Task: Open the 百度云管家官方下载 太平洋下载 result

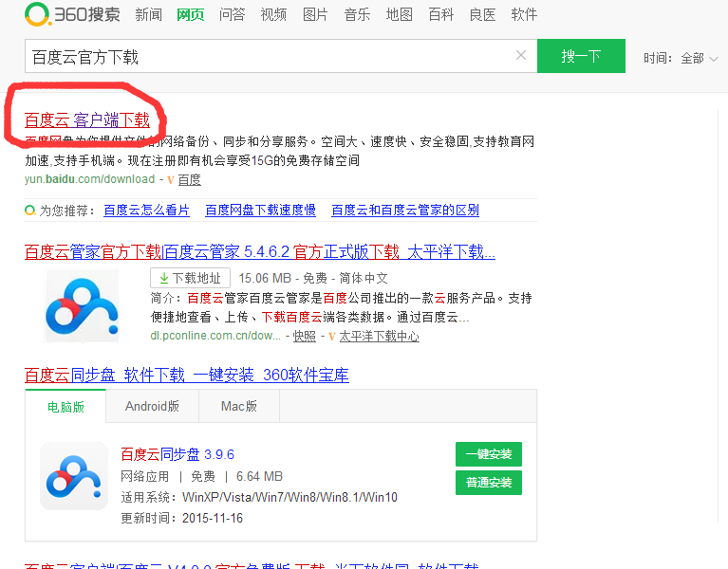Action: [x=260, y=252]
